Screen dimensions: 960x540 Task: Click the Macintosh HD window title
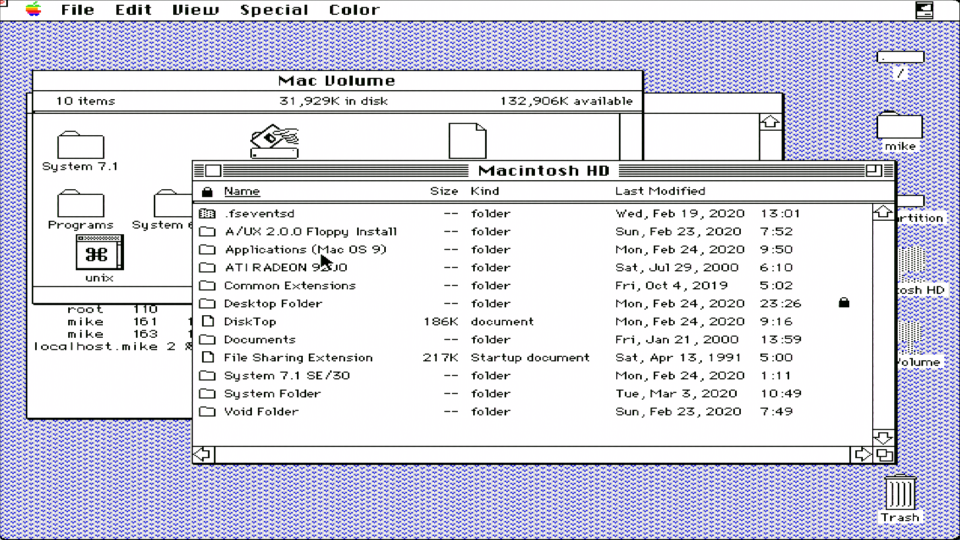point(544,170)
